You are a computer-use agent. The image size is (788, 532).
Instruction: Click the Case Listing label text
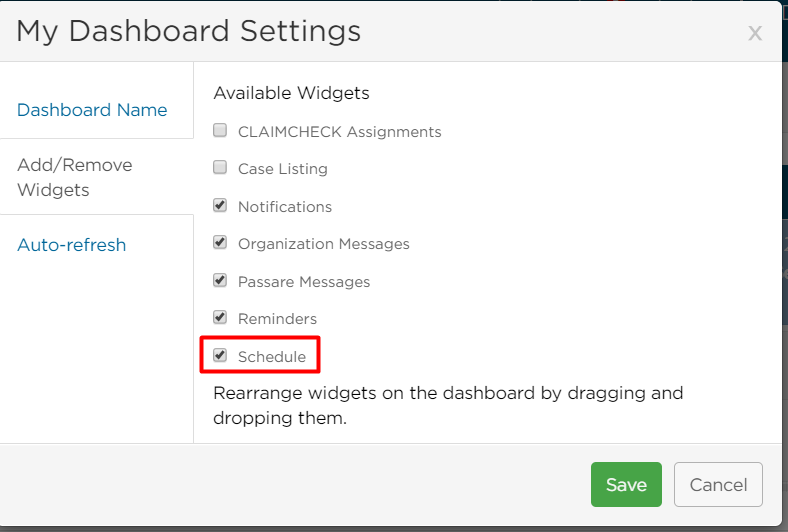click(x=283, y=169)
